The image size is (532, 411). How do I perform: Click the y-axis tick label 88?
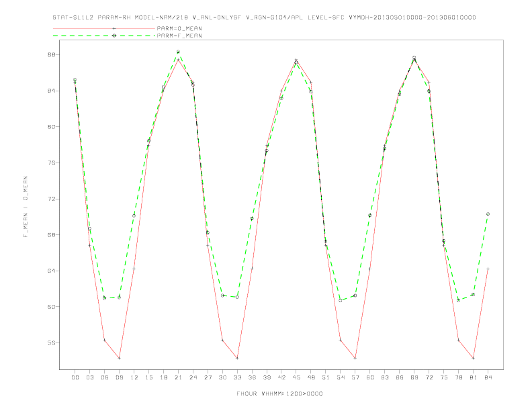(x=51, y=54)
